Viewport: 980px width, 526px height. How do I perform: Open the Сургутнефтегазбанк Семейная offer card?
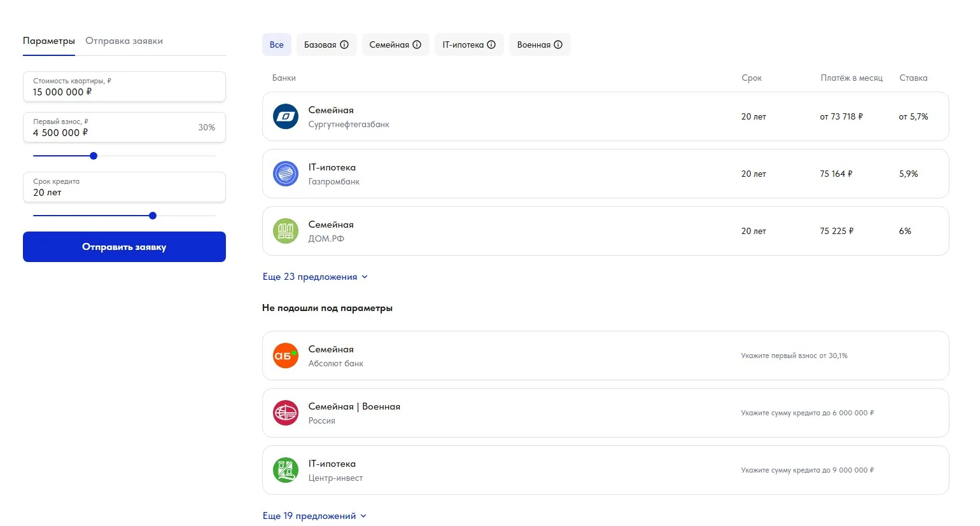tap(605, 116)
